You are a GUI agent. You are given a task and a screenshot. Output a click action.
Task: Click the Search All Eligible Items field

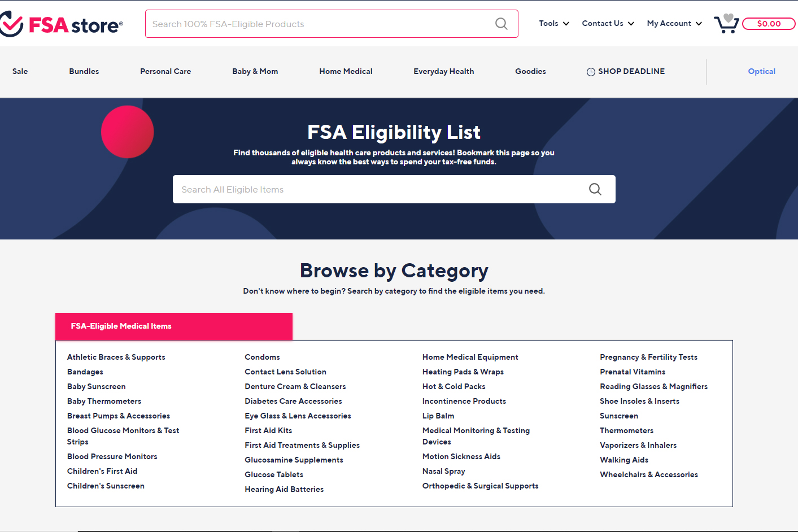(378, 189)
